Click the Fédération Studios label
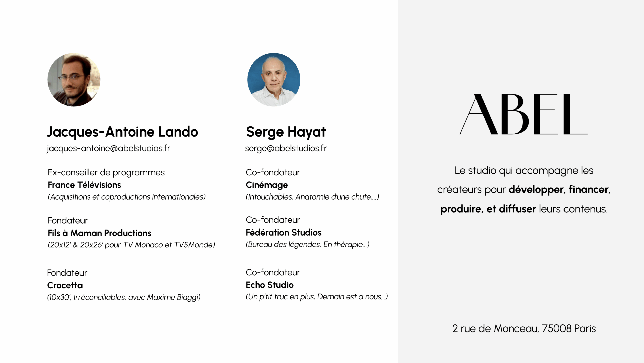The image size is (644, 363). (284, 232)
